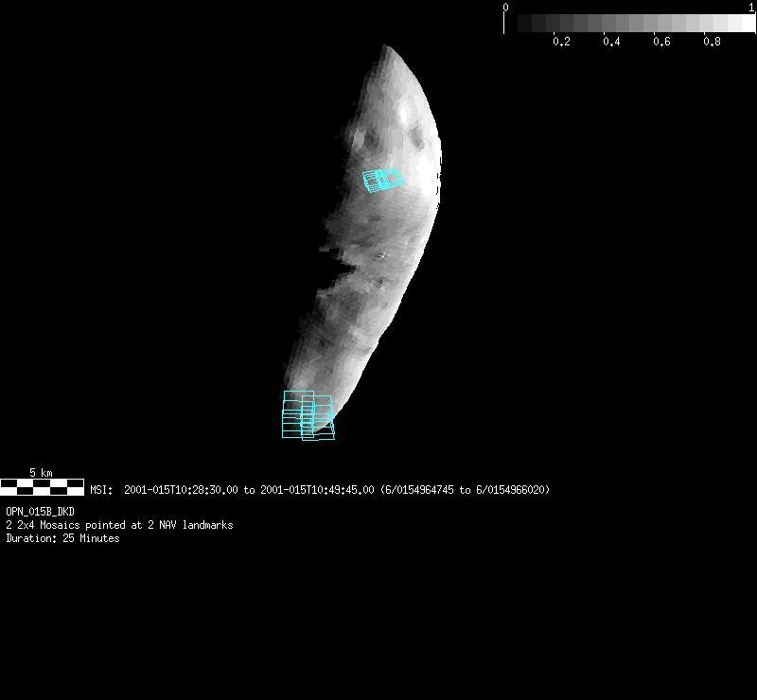Click the pointed top tip of the asteroid
This screenshot has width=757, height=700.
tap(384, 46)
